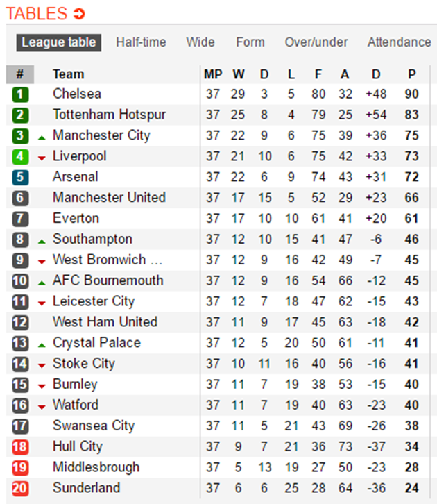
Task: Click the light green position 4 badge
Action: pos(20,156)
